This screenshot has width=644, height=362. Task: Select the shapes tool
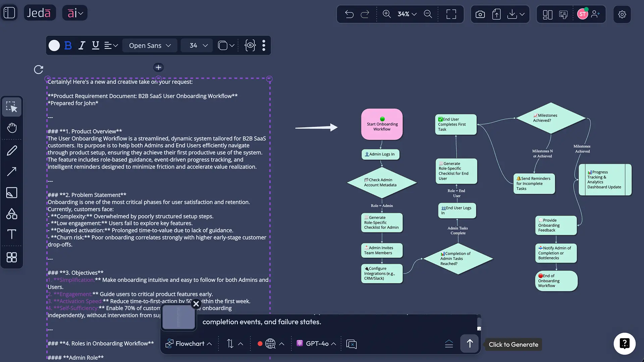(12, 214)
